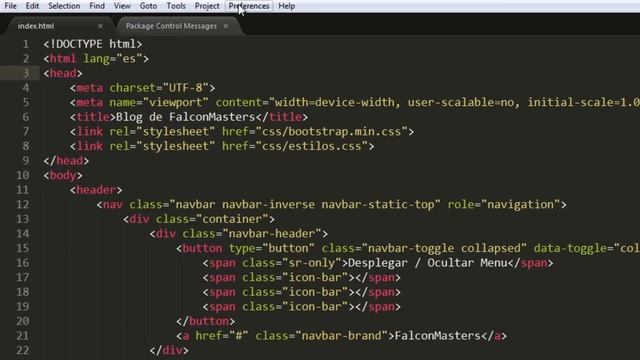640x360 pixels.
Task: Click the class="navbar-header" attribute
Action: (x=251, y=233)
